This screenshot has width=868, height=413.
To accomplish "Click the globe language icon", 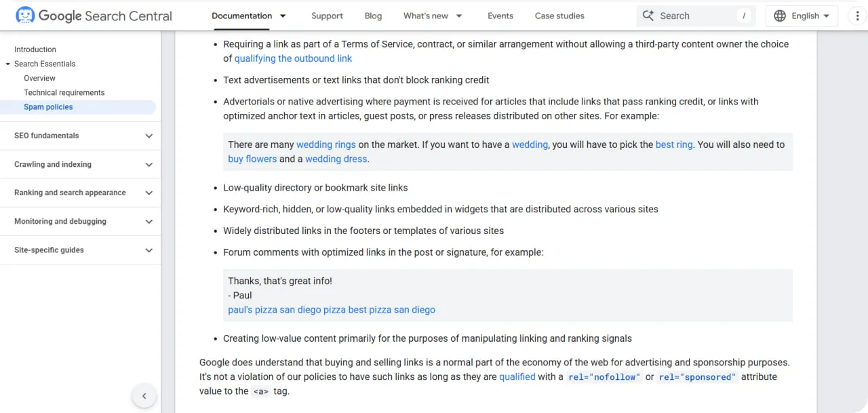I will 780,16.
